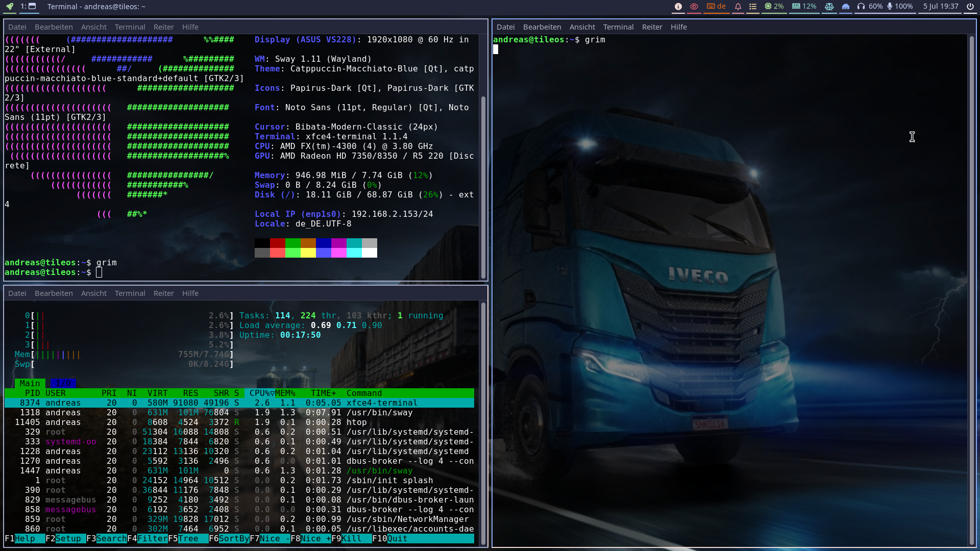Open the list icon menu in the bar
This screenshot has height=551, width=980.
point(752,7)
